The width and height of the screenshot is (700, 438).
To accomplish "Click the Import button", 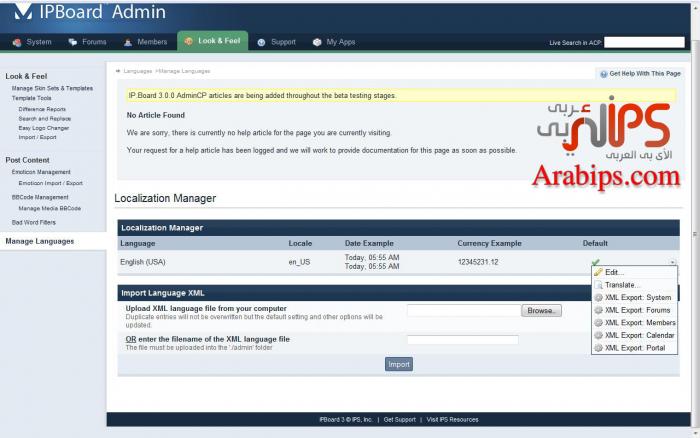I will coord(398,364).
